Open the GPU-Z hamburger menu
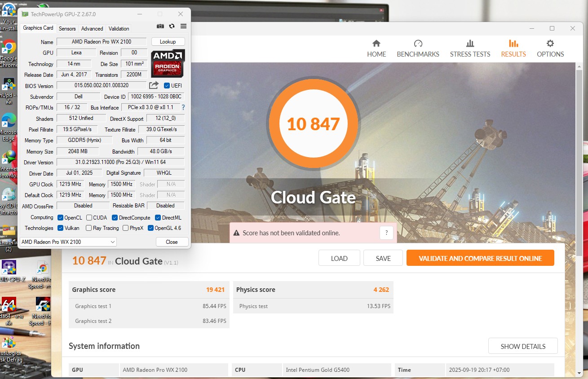Viewport: 588px width, 379px height. 183,26
